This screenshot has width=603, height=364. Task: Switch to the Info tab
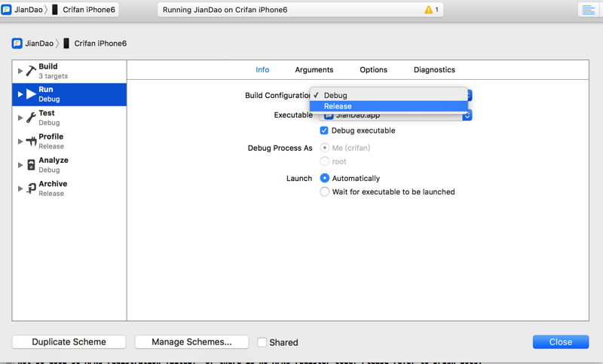click(262, 69)
